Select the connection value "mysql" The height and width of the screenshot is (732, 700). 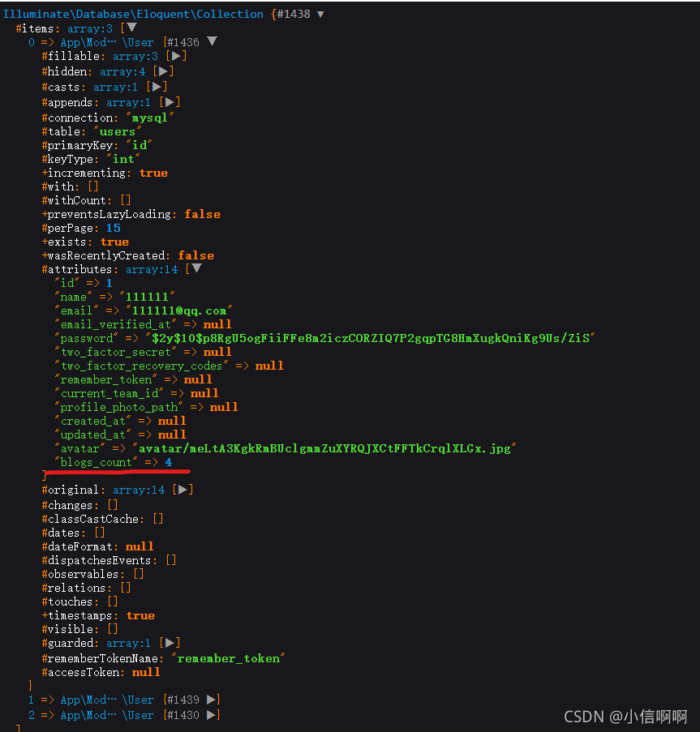point(149,118)
